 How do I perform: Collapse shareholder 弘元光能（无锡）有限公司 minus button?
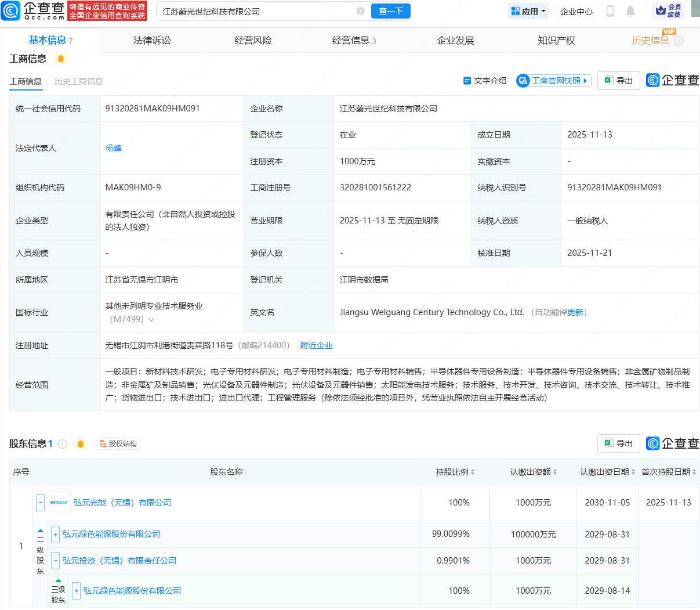tap(39, 502)
